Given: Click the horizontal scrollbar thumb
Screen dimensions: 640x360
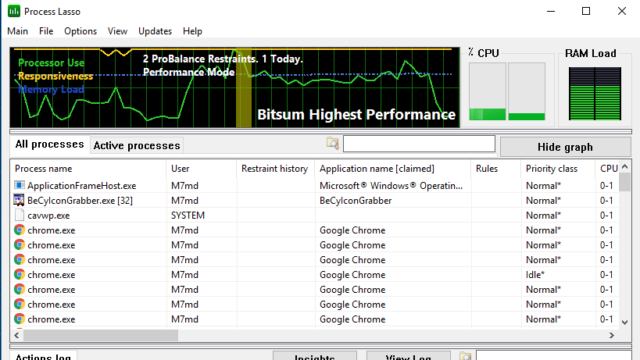Looking at the screenshot, I should [100, 335].
